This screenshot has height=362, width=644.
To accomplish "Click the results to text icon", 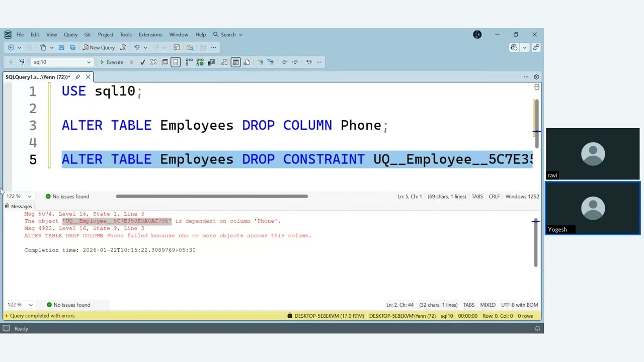I will (224, 62).
